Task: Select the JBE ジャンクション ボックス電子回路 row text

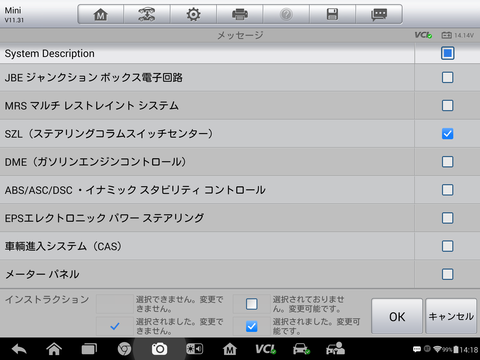Action: [93, 78]
